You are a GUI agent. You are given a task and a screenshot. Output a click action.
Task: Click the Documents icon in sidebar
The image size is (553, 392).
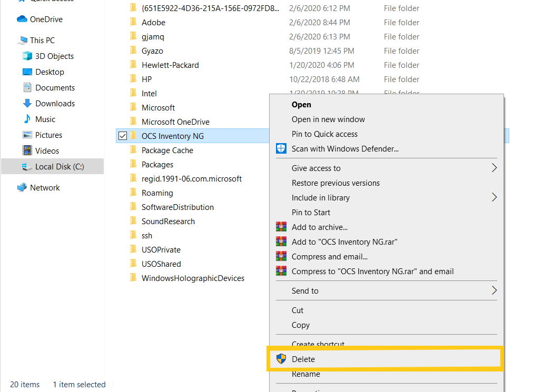tap(27, 87)
